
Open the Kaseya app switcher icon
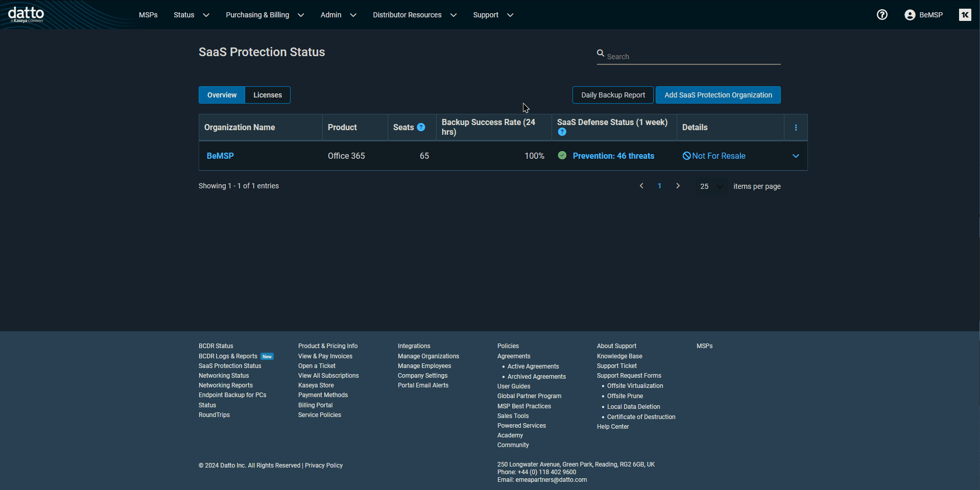pyautogui.click(x=965, y=15)
